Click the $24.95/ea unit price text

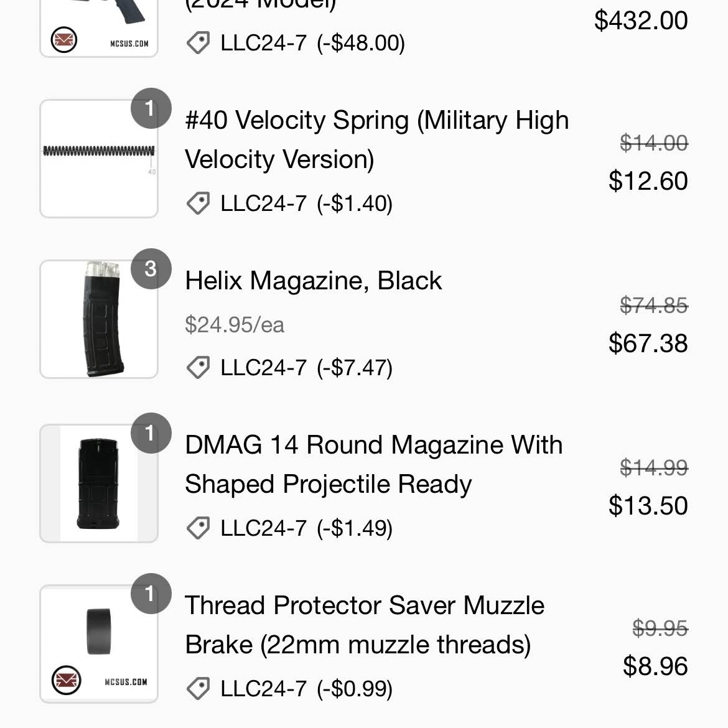(x=235, y=325)
